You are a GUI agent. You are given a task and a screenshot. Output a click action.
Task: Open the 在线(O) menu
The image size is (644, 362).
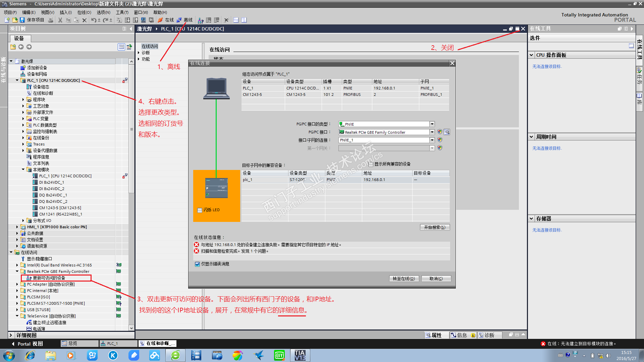(x=84, y=12)
